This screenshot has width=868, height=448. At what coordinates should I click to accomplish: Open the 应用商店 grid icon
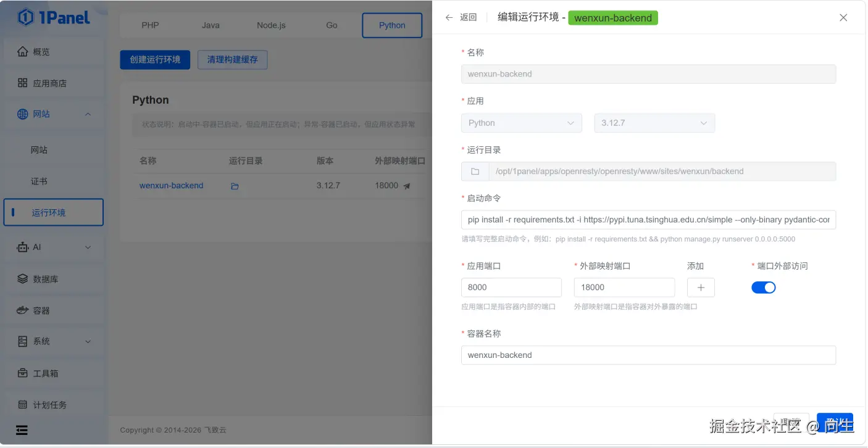[23, 83]
